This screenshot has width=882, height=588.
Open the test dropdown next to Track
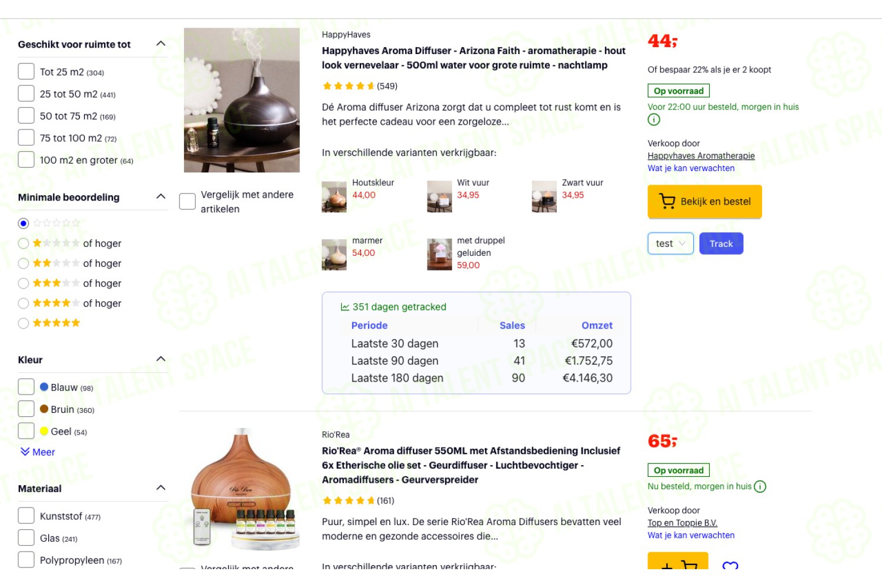coord(670,243)
